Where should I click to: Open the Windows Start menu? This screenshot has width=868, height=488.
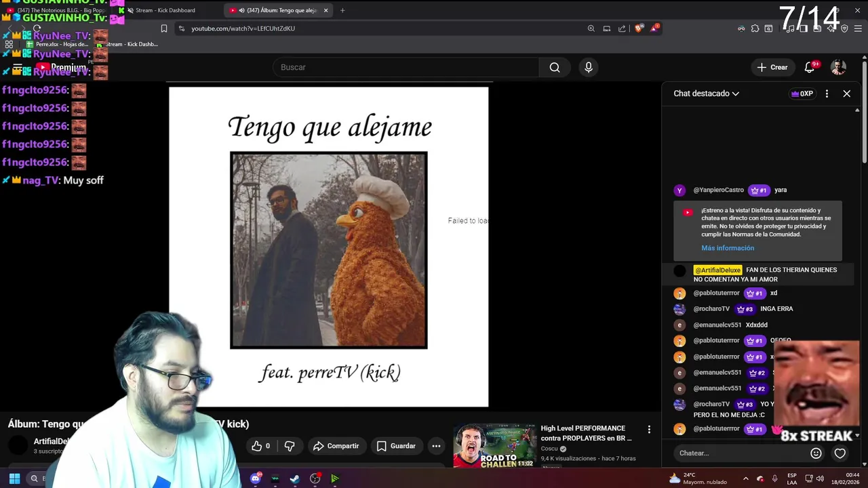click(14, 479)
